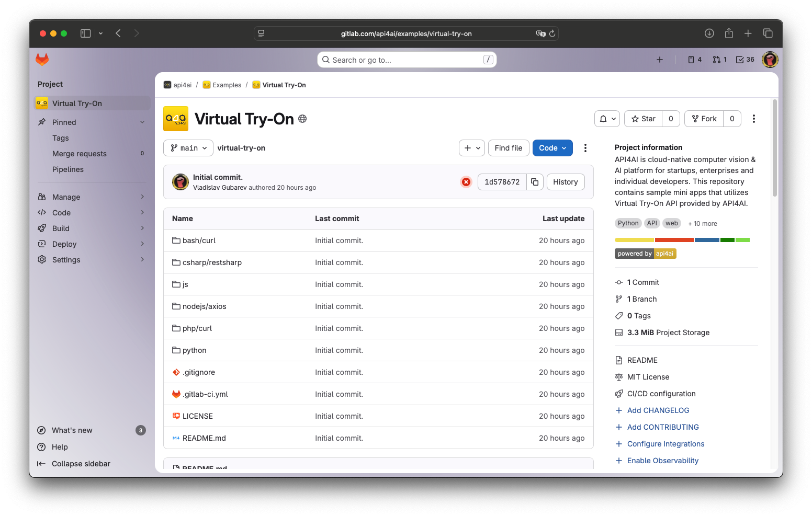Screen dimensions: 812x516
Task: Open the notification bell dropdown
Action: point(607,119)
